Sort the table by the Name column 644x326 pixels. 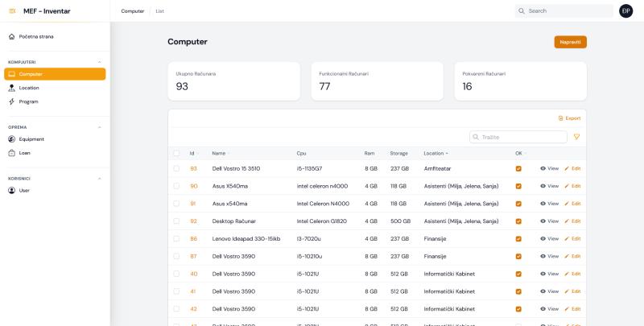(x=221, y=153)
